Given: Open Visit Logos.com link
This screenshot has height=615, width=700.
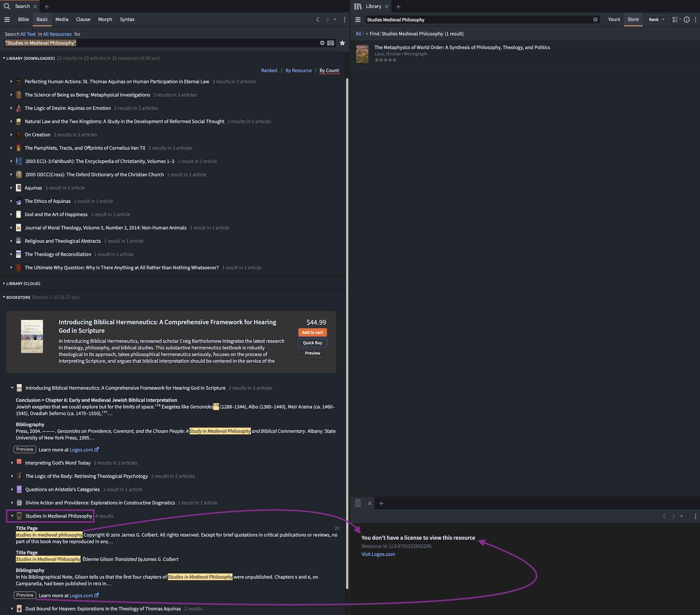Looking at the screenshot, I should 378,554.
